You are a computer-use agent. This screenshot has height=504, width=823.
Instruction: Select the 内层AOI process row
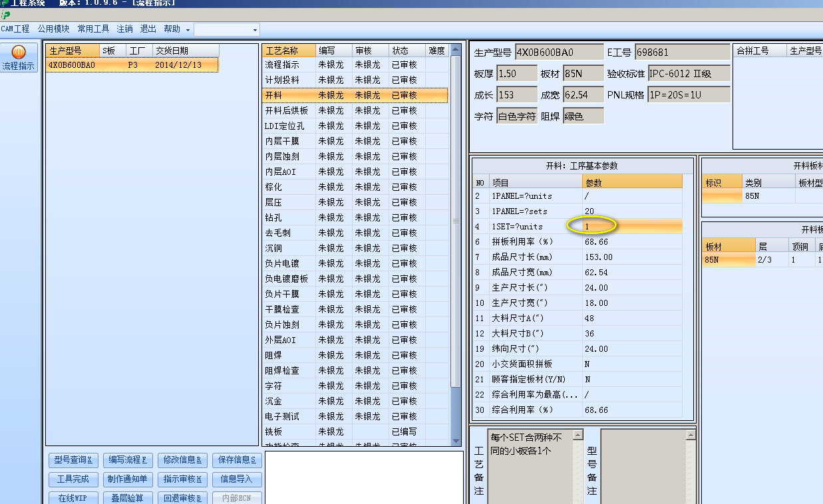pos(356,172)
